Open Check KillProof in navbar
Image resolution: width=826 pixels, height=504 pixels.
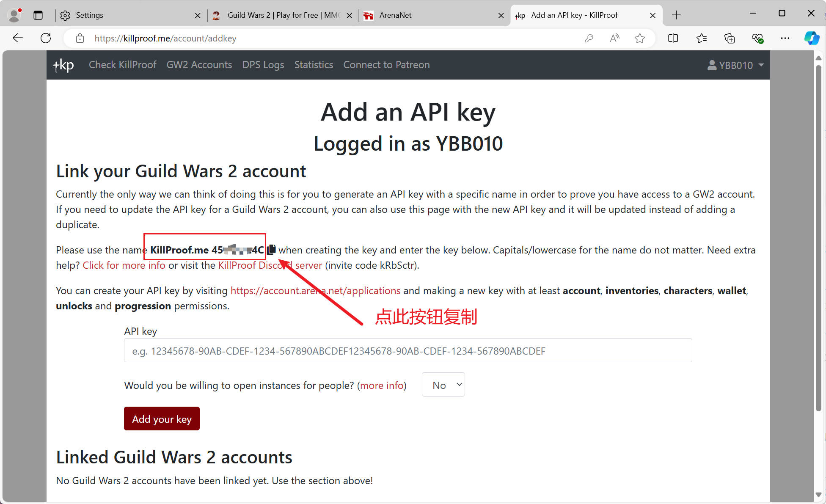point(122,65)
